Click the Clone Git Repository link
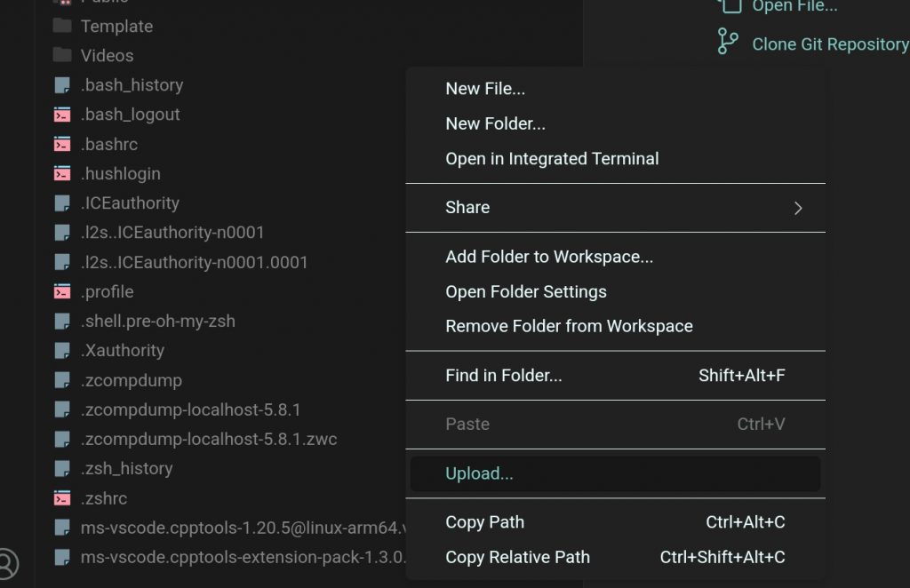The height and width of the screenshot is (588, 910). [x=829, y=44]
